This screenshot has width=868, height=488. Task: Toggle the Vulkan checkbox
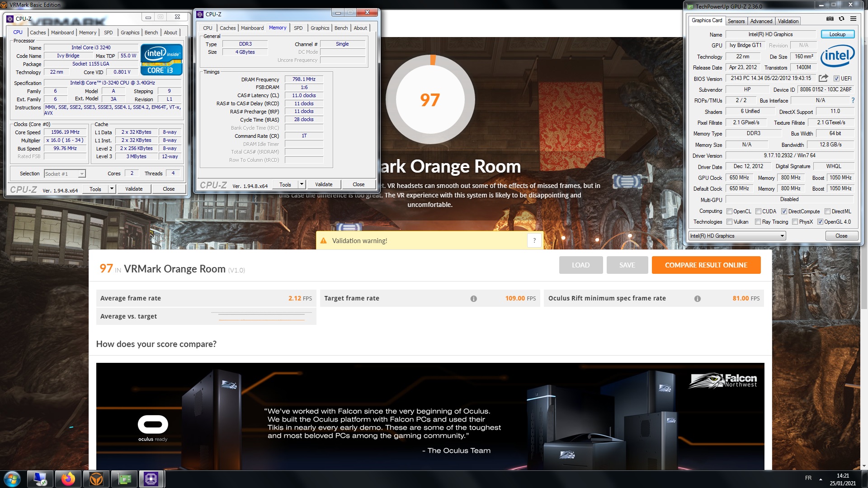click(x=729, y=222)
